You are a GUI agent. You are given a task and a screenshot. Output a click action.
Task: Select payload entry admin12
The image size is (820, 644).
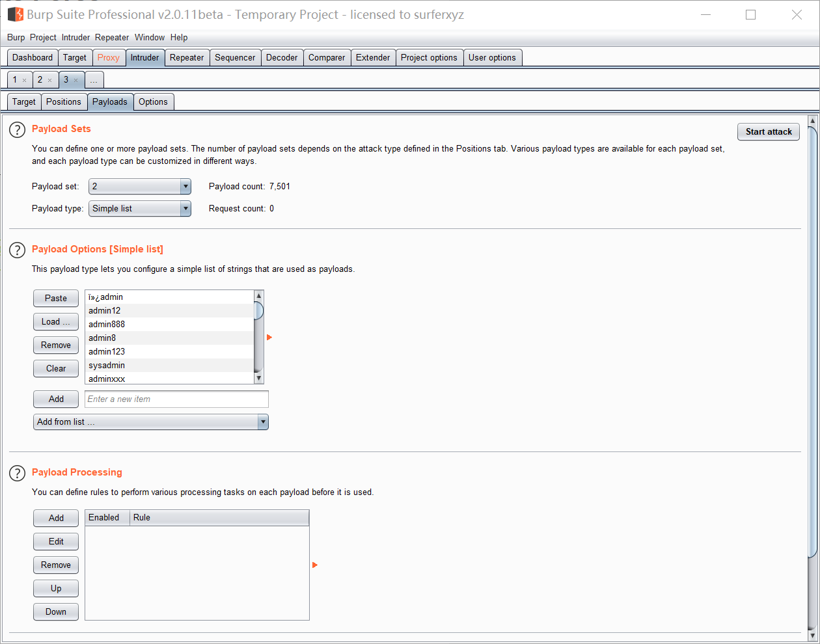(x=169, y=311)
